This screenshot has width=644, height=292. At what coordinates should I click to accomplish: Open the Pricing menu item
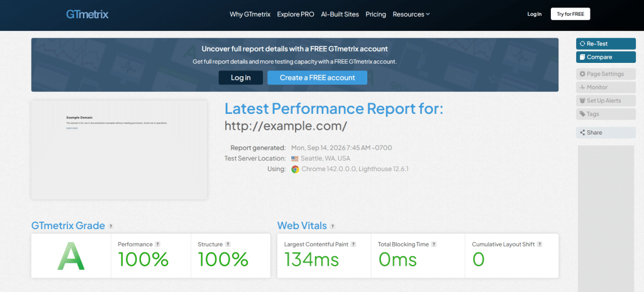[x=376, y=14]
